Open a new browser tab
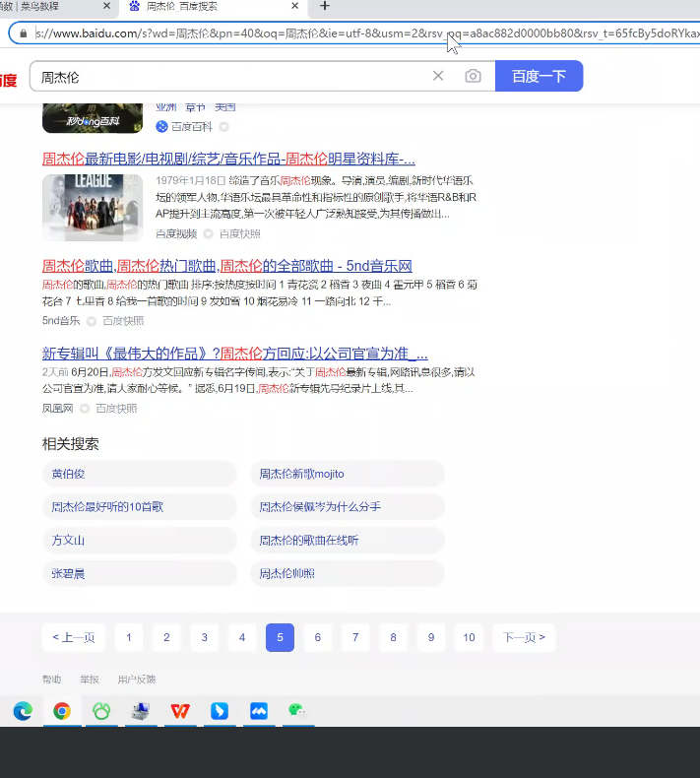 [x=325, y=6]
